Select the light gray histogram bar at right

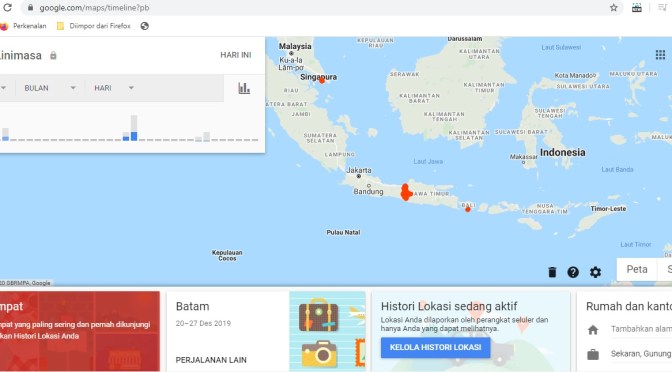(x=207, y=137)
